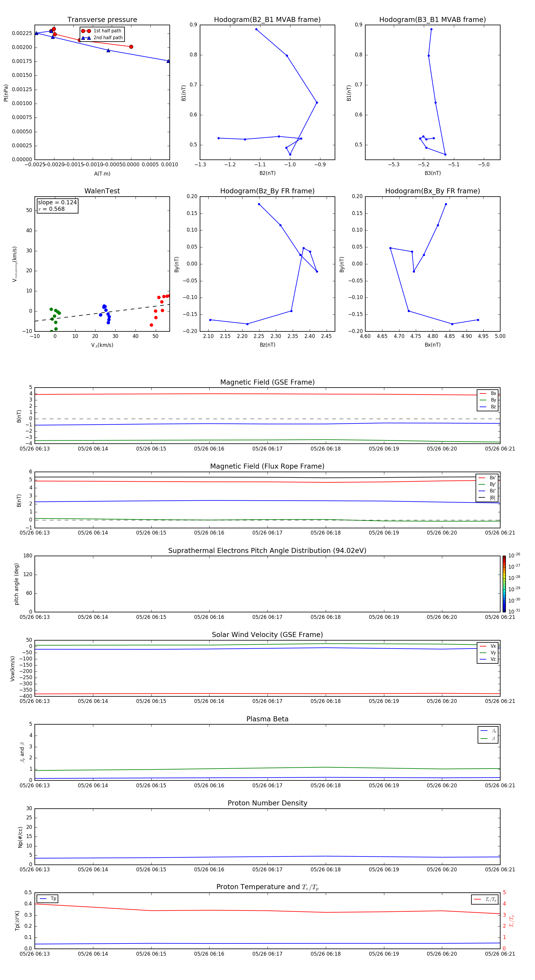Viewport: 535px width, 980px height.
Task: Click the 'Hodogram(Bx_By FR frame)' title
Action: tap(432, 191)
